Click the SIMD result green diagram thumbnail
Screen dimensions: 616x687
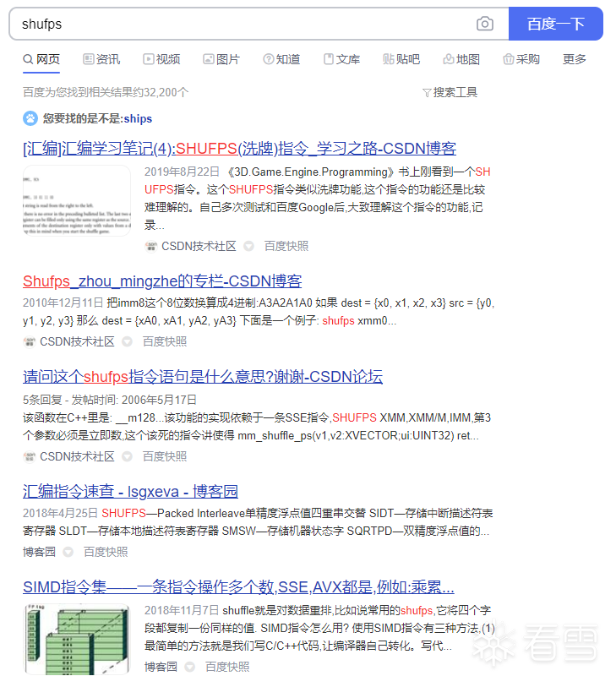click(77, 639)
